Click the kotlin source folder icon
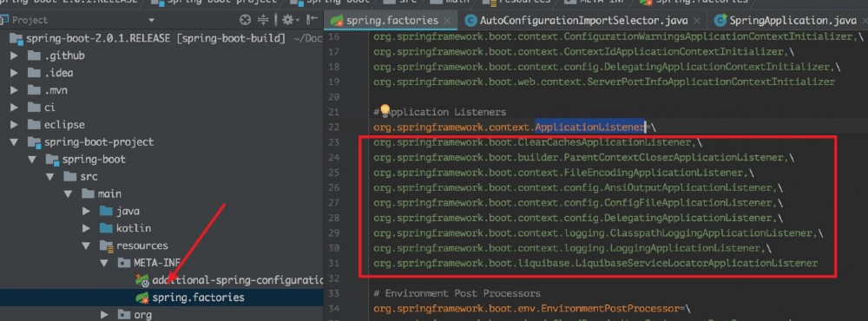This screenshot has width=868, height=321. (106, 228)
